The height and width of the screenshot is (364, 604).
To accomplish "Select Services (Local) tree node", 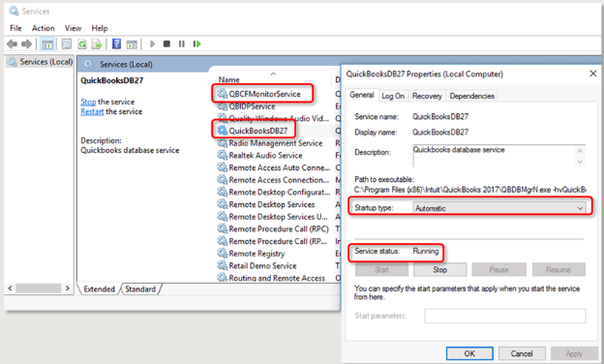I will (40, 62).
